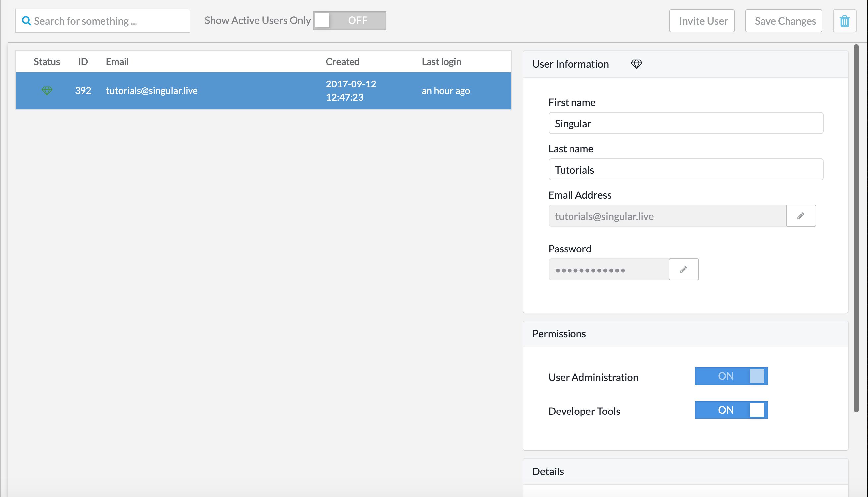Click the trash delete user icon

(844, 21)
